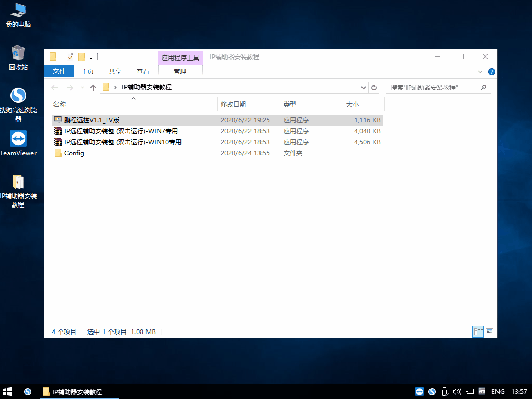Viewport: 532px width, 399px height.
Task: Open the recent locations dropdown arrow
Action: coord(82,88)
